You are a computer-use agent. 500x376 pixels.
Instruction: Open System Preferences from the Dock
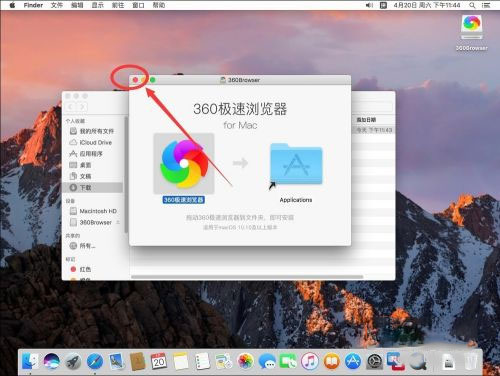(375, 361)
